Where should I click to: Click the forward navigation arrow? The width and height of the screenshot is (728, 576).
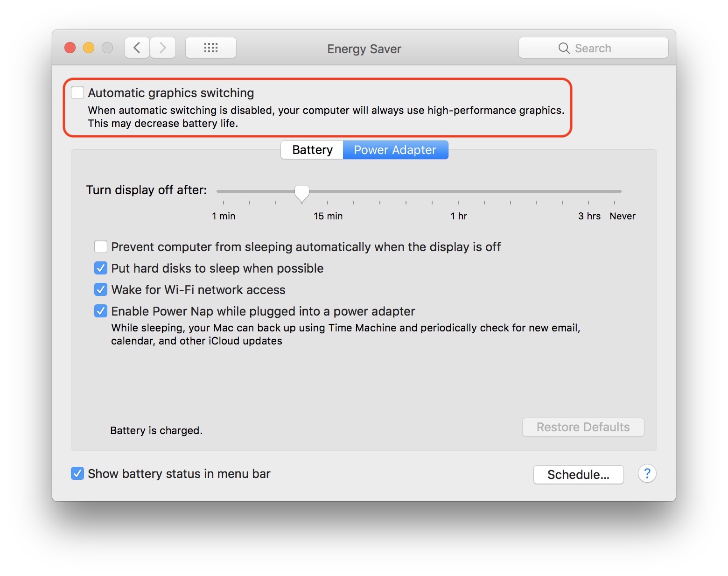coord(163,47)
